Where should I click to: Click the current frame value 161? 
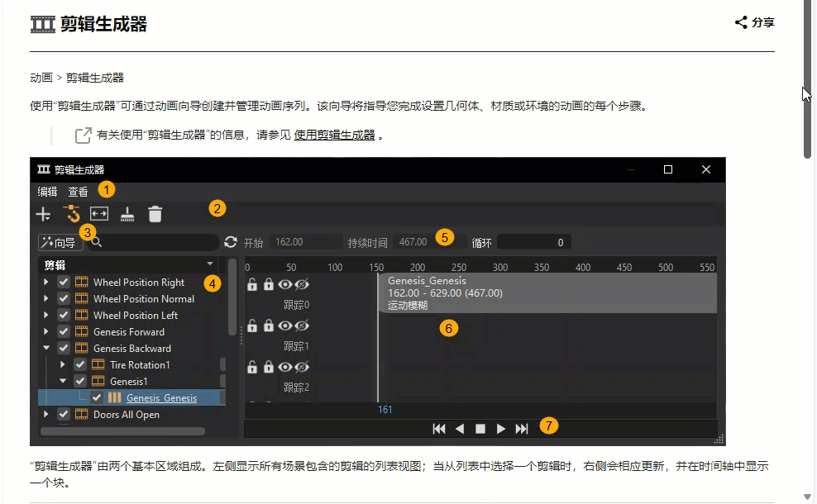[385, 410]
